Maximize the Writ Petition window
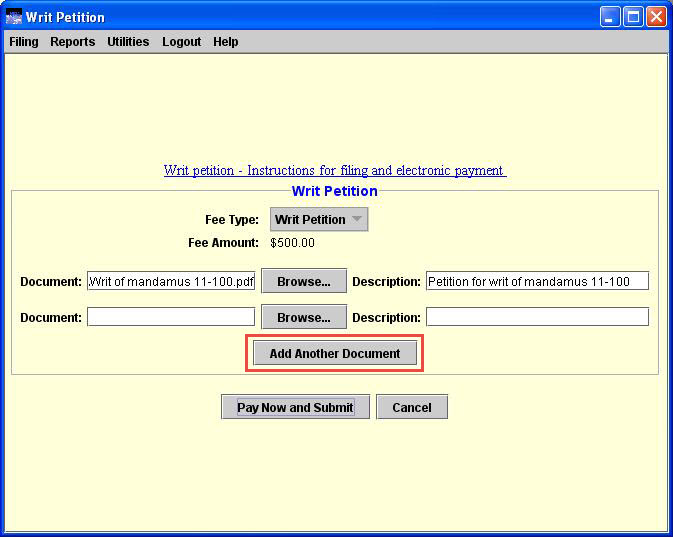 tap(633, 17)
